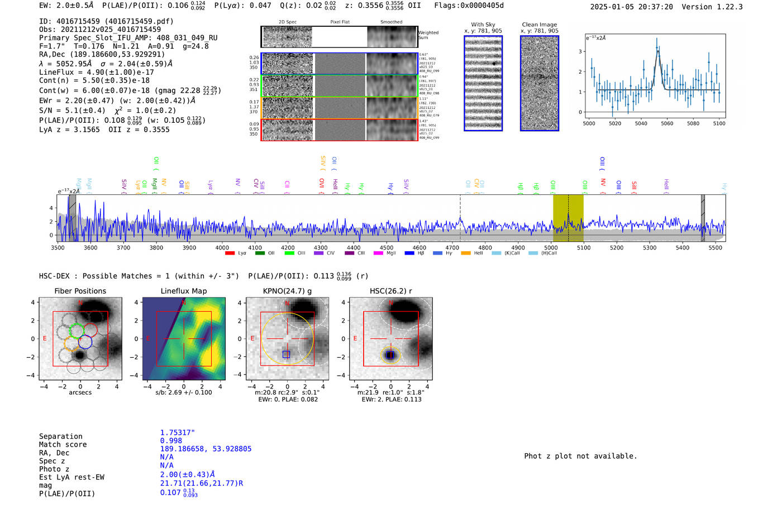Click the "LineFlux = 4.90(±1.00)e-17" line
782x532 pixels.
click(x=97, y=72)
